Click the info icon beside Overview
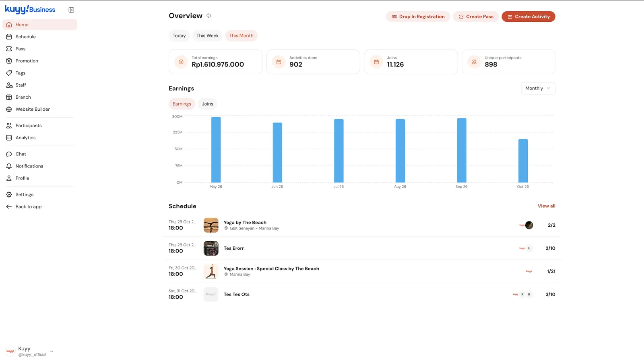The width and height of the screenshot is (644, 364). coord(208,16)
